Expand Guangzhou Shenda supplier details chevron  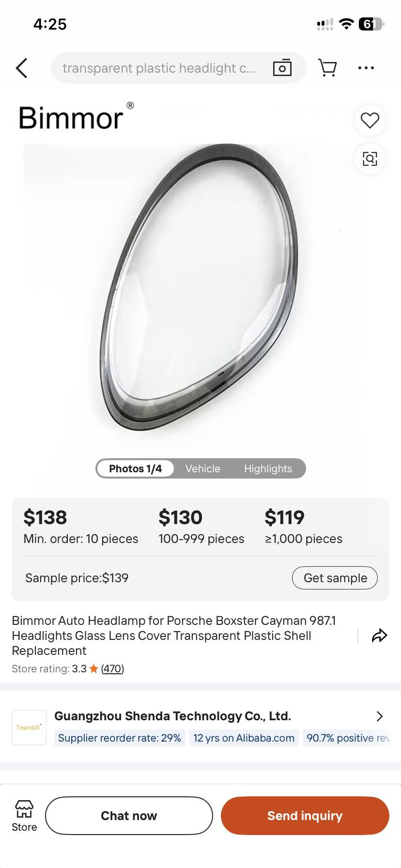point(380,716)
